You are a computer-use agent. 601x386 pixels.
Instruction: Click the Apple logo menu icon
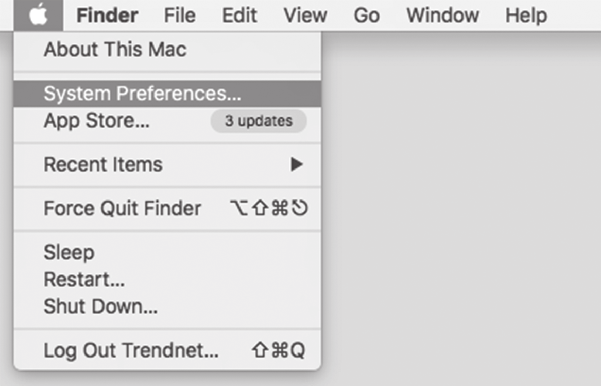pyautogui.click(x=38, y=15)
